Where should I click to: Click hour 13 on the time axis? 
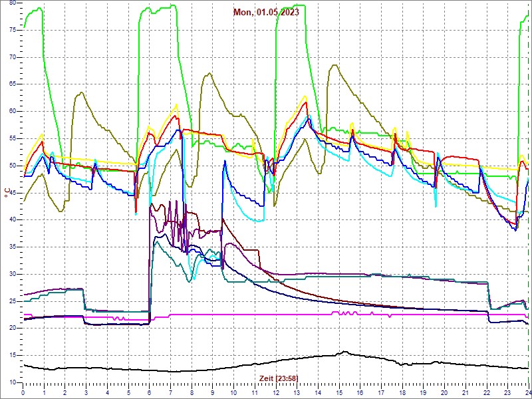click(x=297, y=392)
